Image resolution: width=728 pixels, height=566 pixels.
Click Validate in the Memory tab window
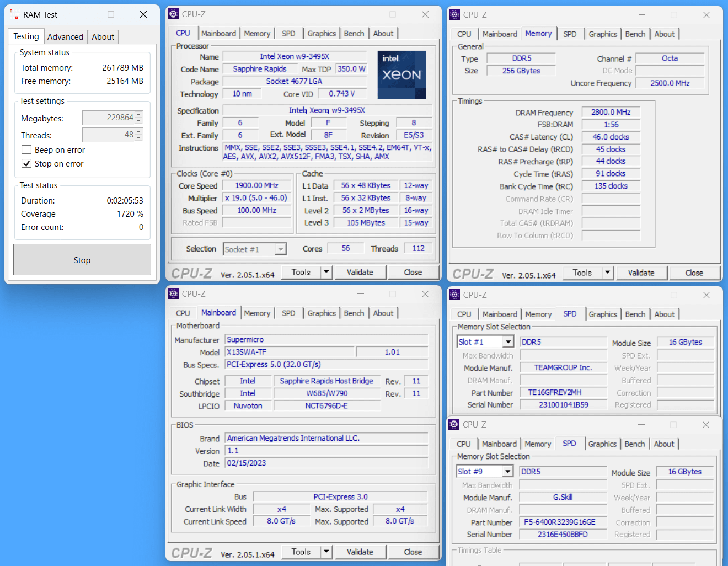(641, 273)
